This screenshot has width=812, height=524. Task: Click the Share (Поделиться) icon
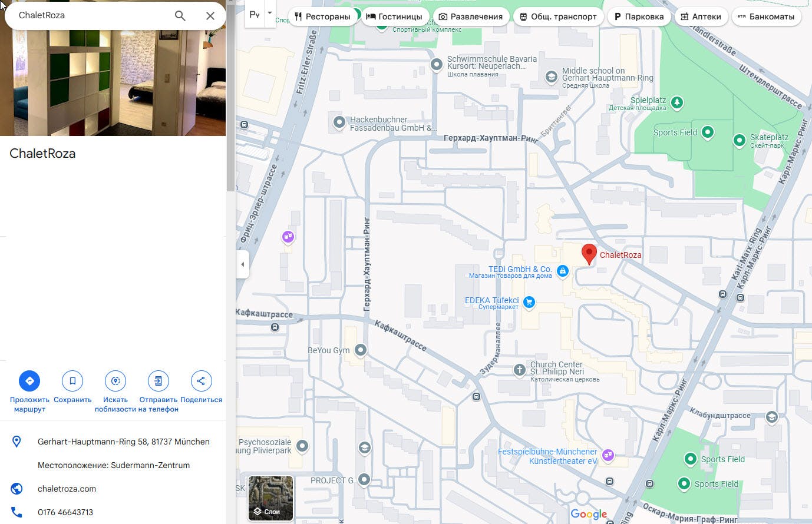pyautogui.click(x=201, y=381)
